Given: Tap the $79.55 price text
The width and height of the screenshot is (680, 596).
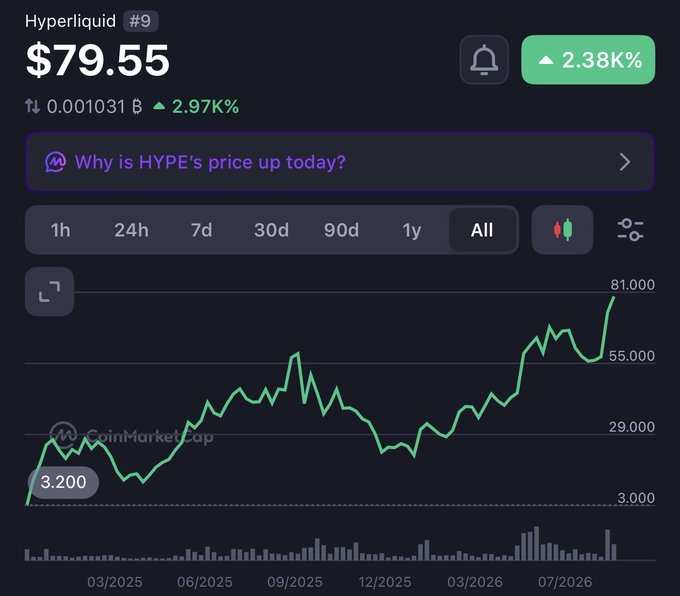Looking at the screenshot, I should click(98, 60).
